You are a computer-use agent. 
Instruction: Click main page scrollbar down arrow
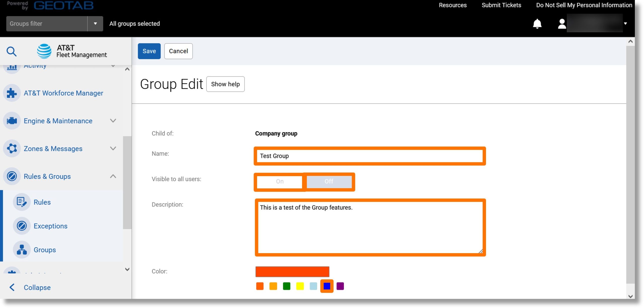point(630,296)
